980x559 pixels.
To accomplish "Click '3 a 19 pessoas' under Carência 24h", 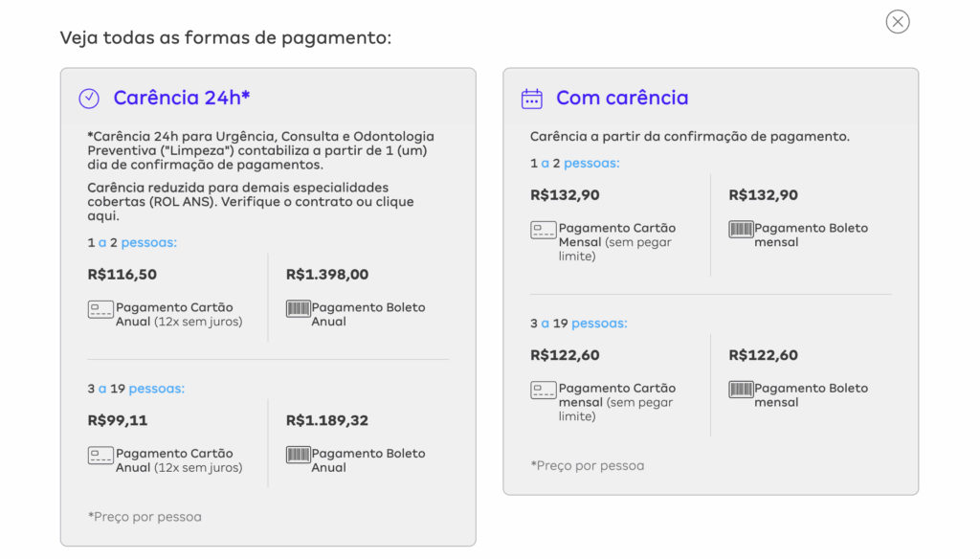I will pos(136,389).
